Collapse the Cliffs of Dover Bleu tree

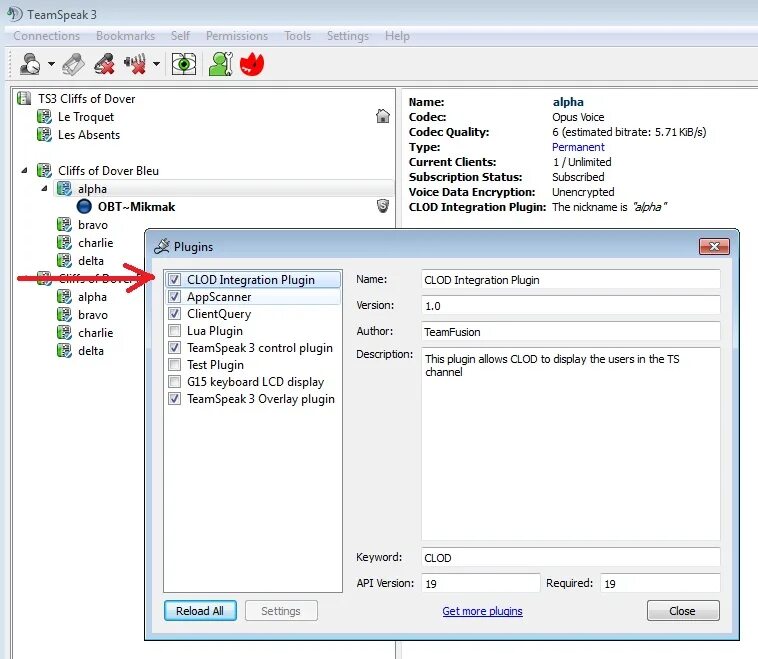25,171
